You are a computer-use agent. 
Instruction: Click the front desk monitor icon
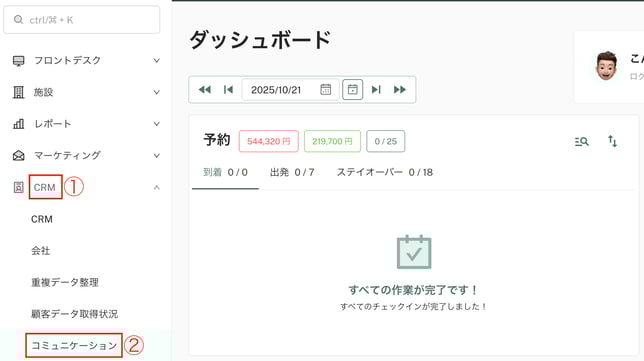coord(18,61)
